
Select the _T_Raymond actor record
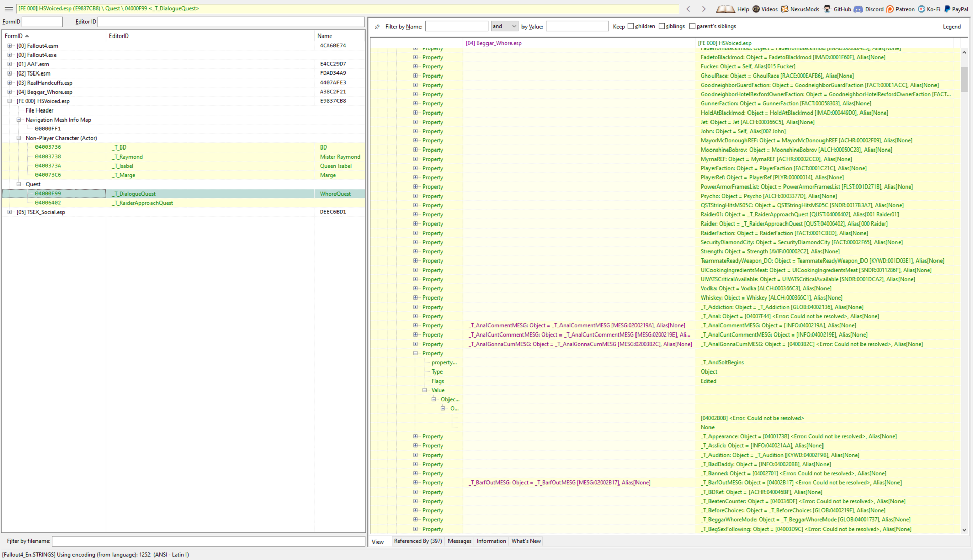pos(183,157)
